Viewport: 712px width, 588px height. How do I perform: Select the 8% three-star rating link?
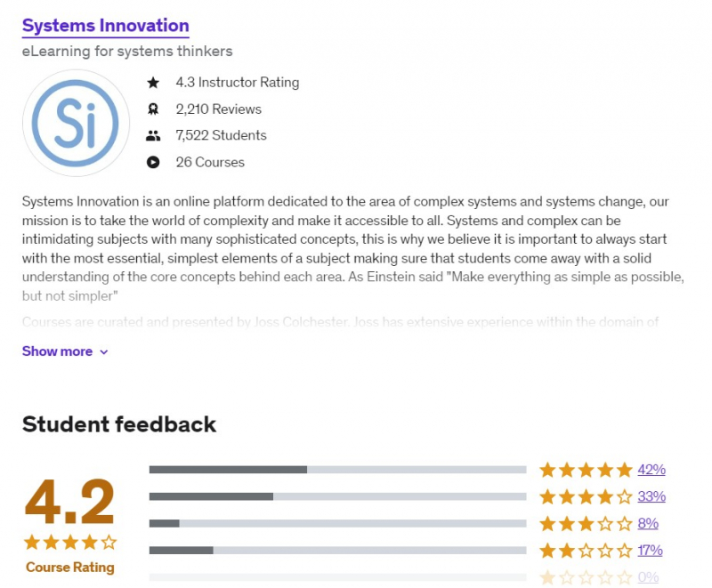coord(648,523)
